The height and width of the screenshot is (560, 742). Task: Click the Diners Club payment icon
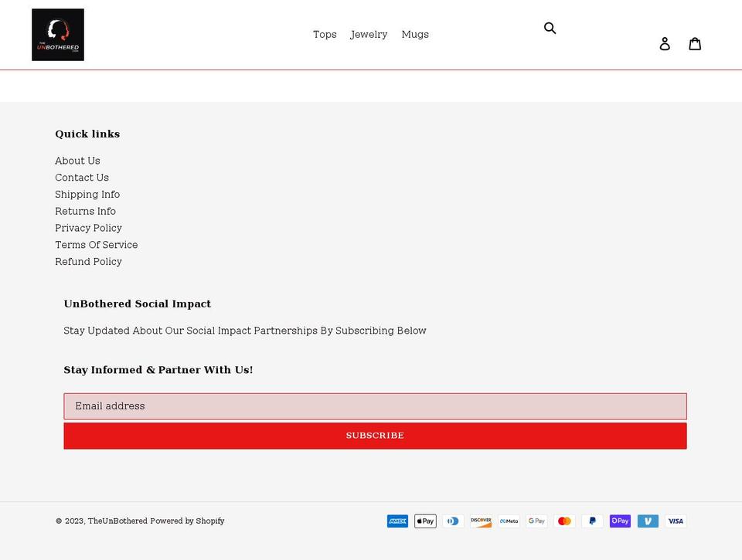[x=454, y=521]
